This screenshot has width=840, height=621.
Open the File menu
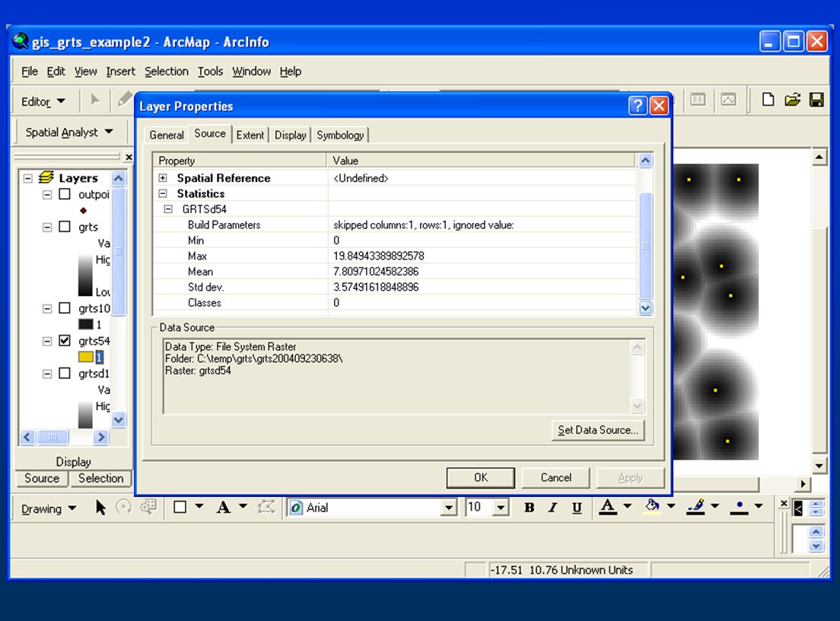click(x=30, y=72)
